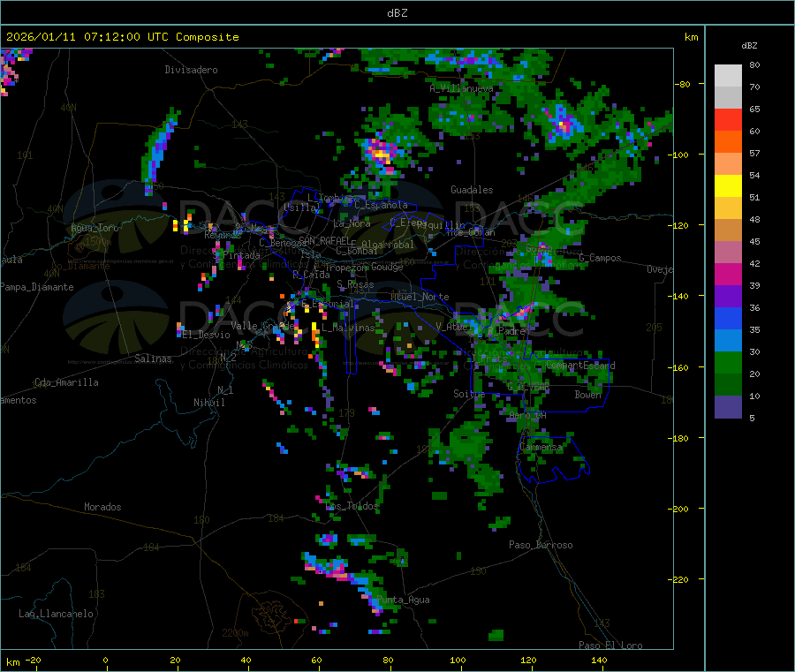Image resolution: width=795 pixels, height=672 pixels.
Task: Click the C_Española map label
Action: point(381,205)
